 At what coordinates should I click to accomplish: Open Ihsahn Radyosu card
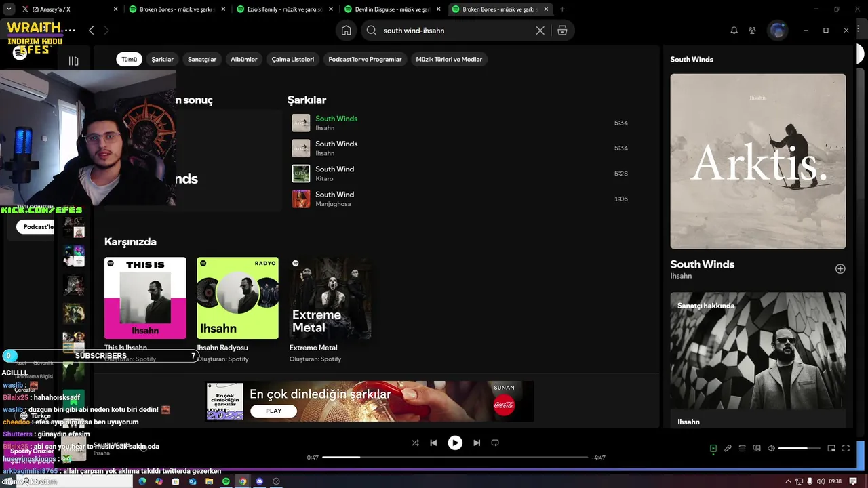pyautogui.click(x=237, y=309)
